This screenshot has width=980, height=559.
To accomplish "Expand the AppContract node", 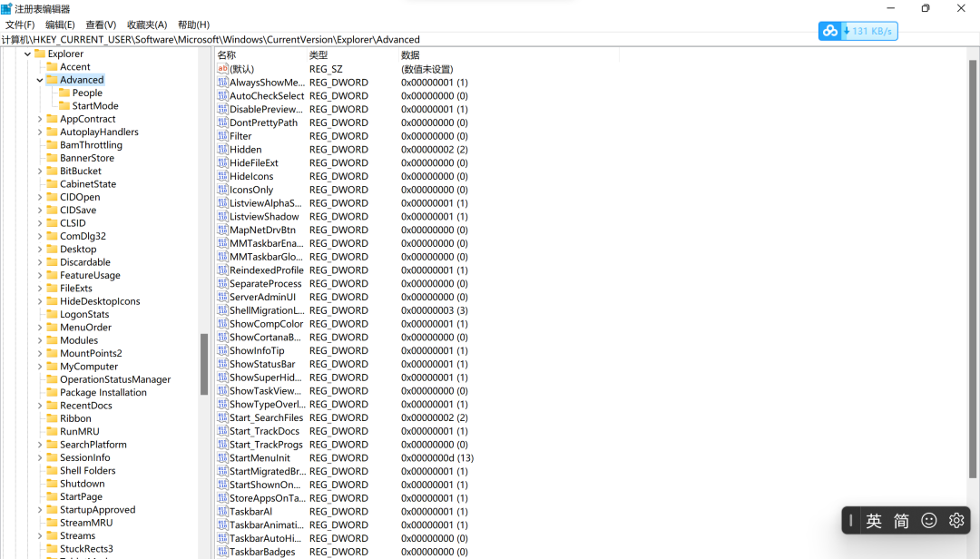I will pyautogui.click(x=40, y=119).
